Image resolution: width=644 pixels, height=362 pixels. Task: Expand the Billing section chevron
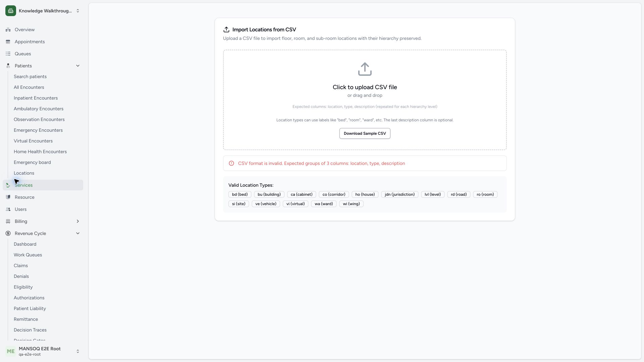(x=78, y=221)
